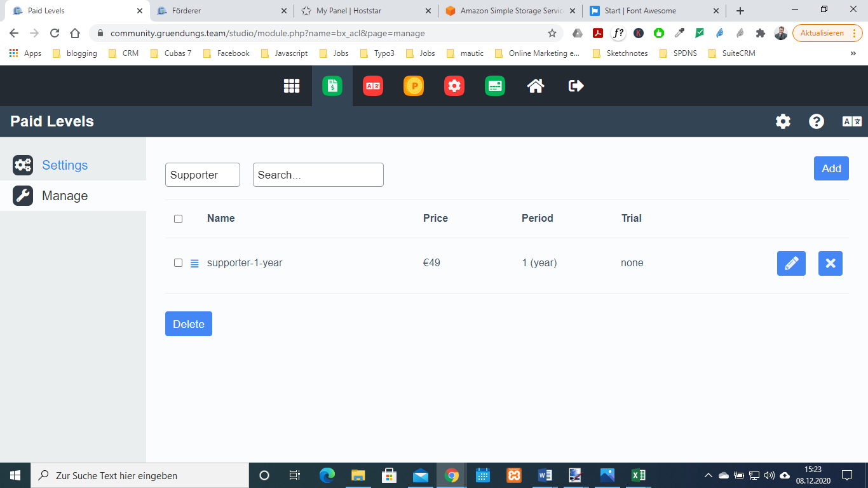868x488 pixels.
Task: Click the logout arrow icon
Action: pos(576,86)
